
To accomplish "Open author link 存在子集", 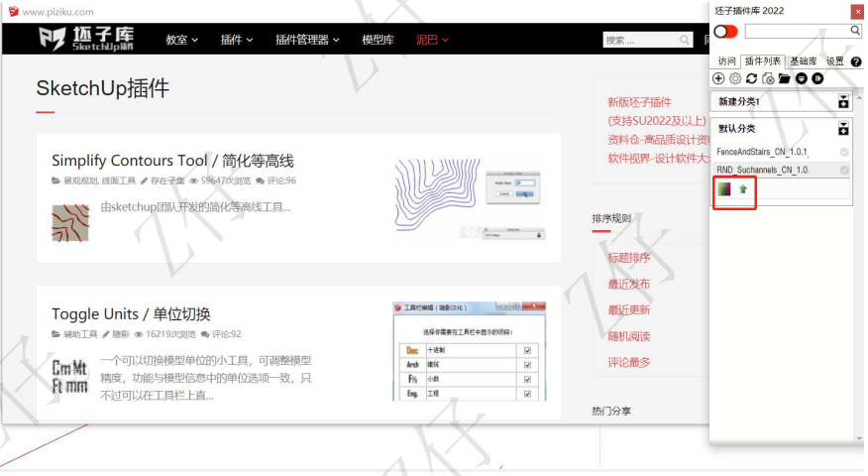I will coord(167,180).
